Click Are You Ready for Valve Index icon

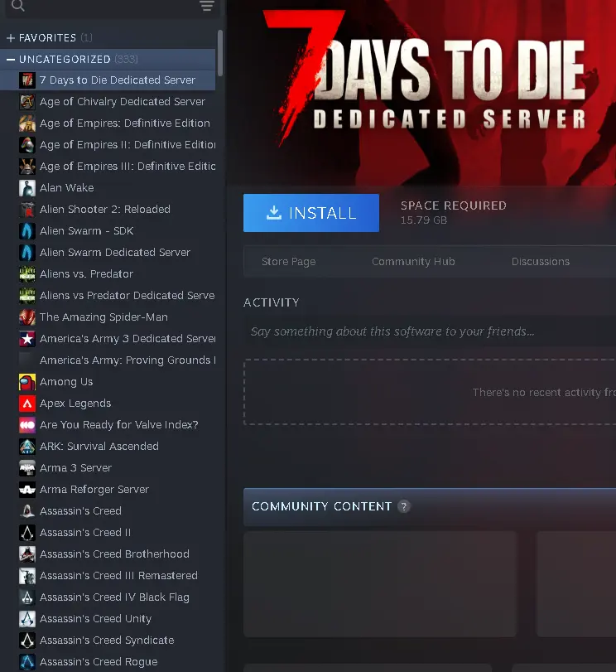[x=27, y=425]
